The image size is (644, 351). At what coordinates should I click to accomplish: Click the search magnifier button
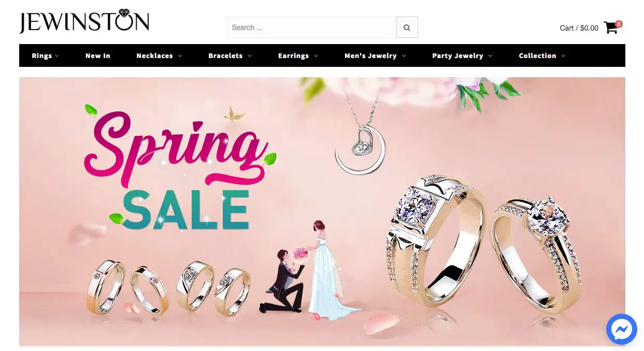point(407,27)
